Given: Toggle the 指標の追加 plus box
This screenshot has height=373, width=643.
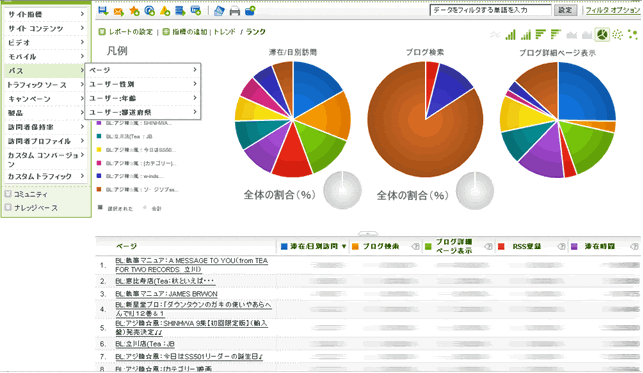Looking at the screenshot, I should pos(166,32).
